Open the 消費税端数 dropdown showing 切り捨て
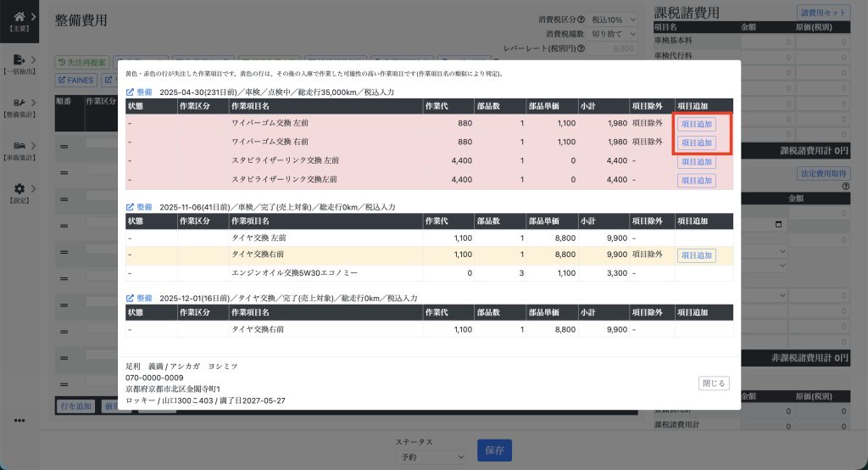Viewport: 868px width, 470px height. 612,34
